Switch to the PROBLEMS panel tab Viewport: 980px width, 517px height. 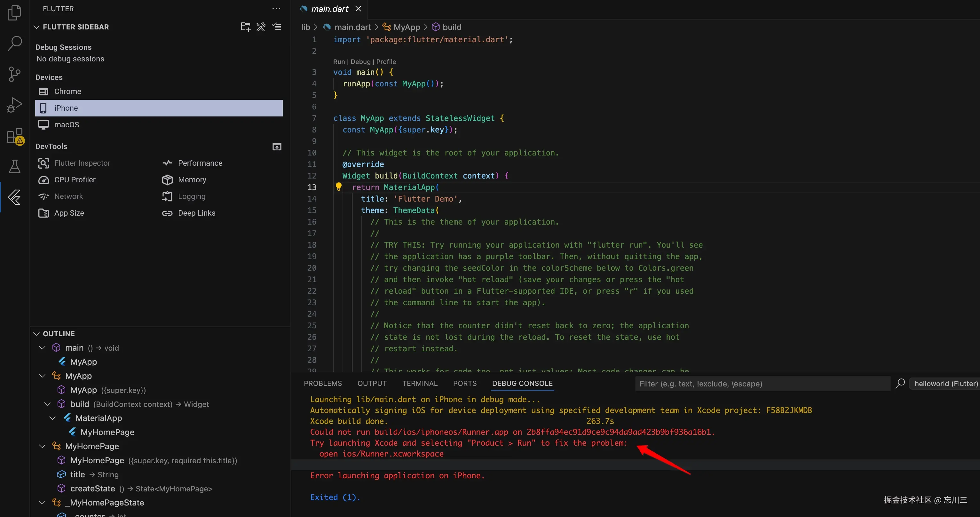point(323,384)
